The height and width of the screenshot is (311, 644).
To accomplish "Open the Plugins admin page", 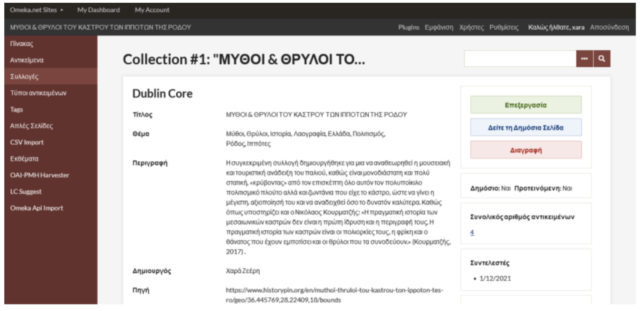I will [x=408, y=27].
